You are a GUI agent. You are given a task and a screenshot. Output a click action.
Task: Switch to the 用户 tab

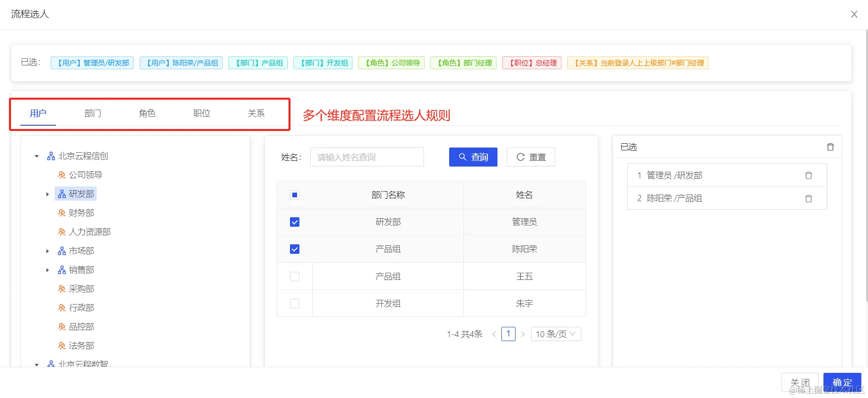coord(38,113)
